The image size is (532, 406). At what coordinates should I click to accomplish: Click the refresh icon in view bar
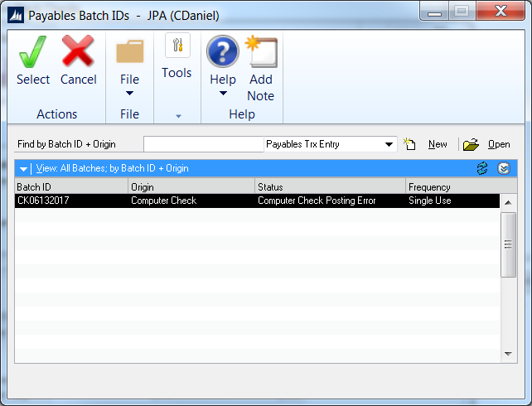pos(481,168)
